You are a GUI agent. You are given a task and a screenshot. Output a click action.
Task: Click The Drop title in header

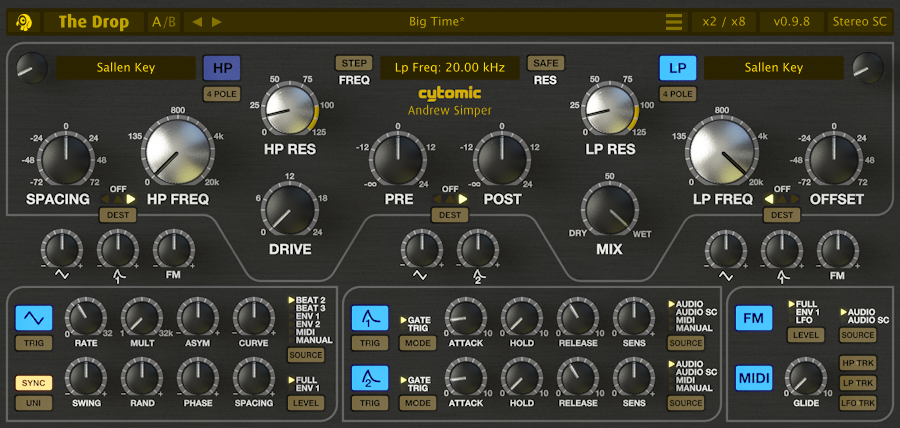click(94, 22)
